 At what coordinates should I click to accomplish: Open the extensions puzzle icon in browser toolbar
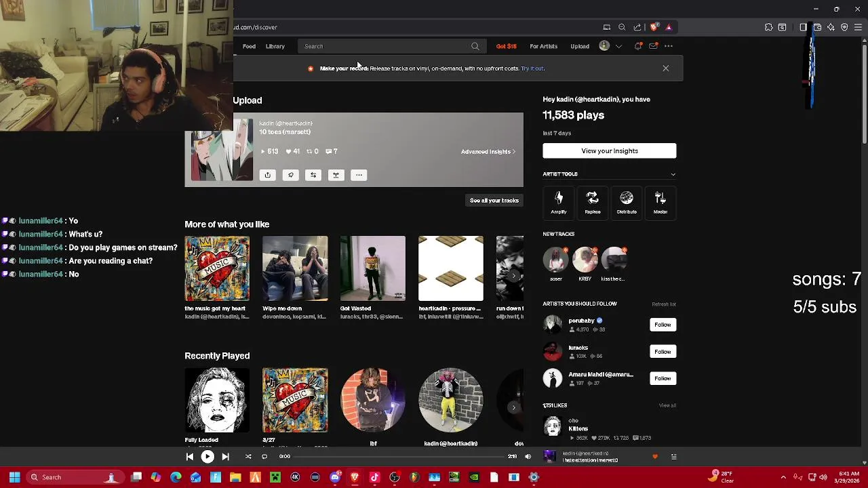768,27
